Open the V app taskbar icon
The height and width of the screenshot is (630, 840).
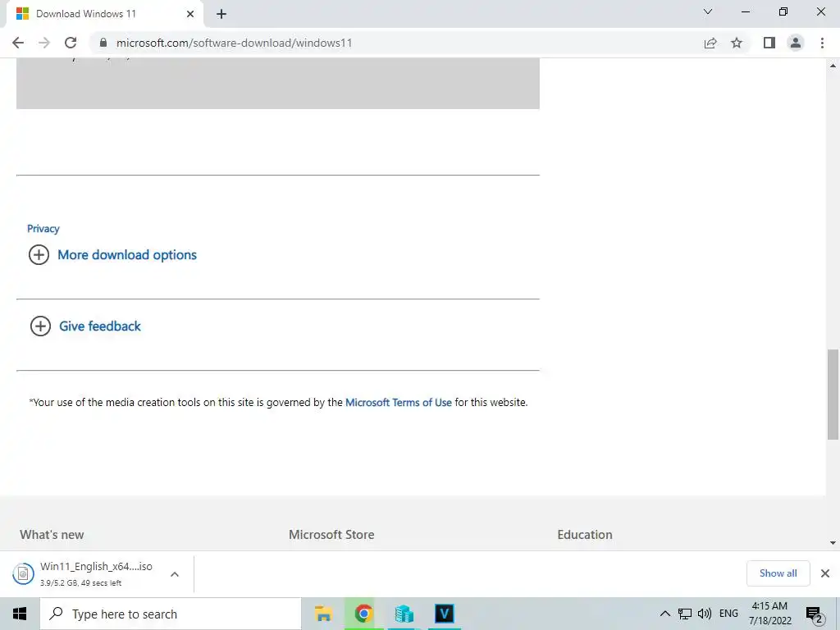point(444,614)
